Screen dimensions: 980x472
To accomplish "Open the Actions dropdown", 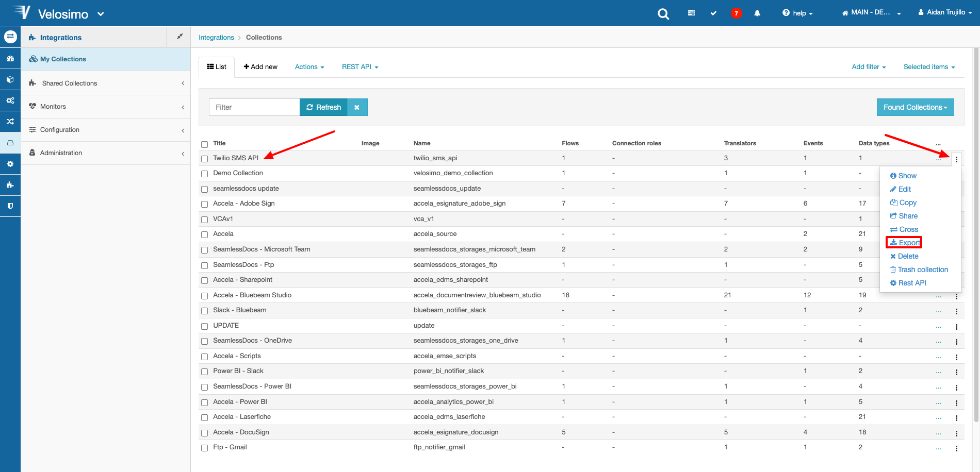I will 309,67.
